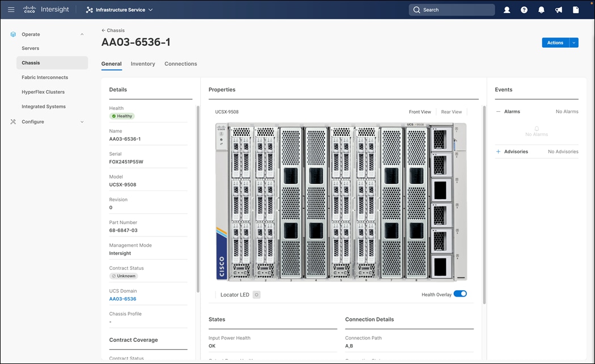The height and width of the screenshot is (364, 595).
Task: Switch to the Connections tab
Action: (180, 64)
